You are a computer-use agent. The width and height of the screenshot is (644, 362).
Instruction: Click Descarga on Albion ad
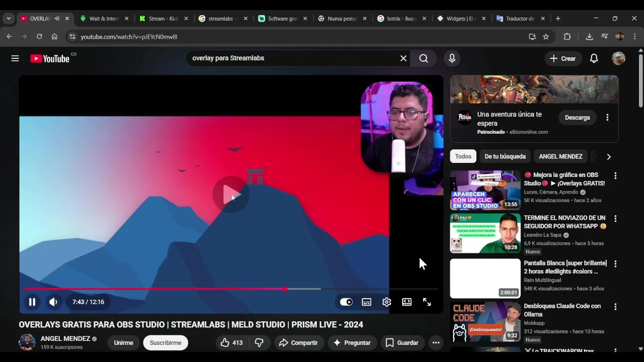(577, 118)
